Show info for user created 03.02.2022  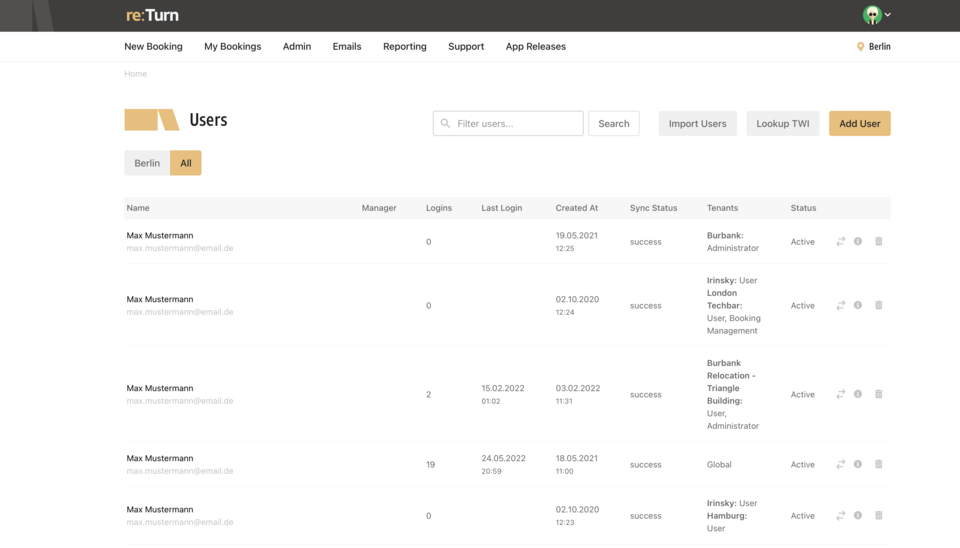[858, 394]
